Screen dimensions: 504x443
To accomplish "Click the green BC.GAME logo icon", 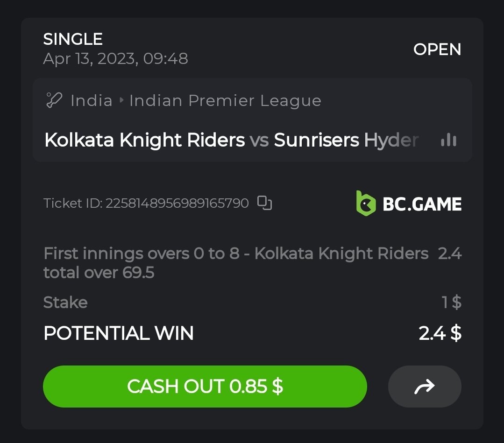I will click(366, 203).
